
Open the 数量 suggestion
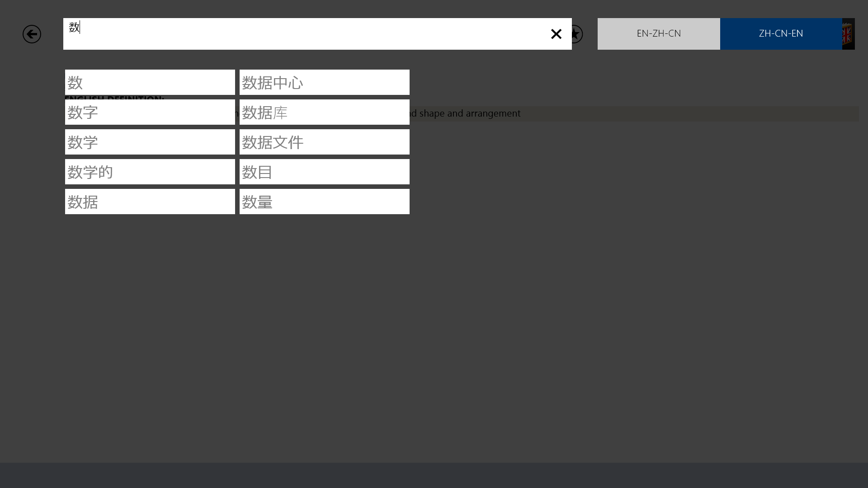tap(324, 202)
